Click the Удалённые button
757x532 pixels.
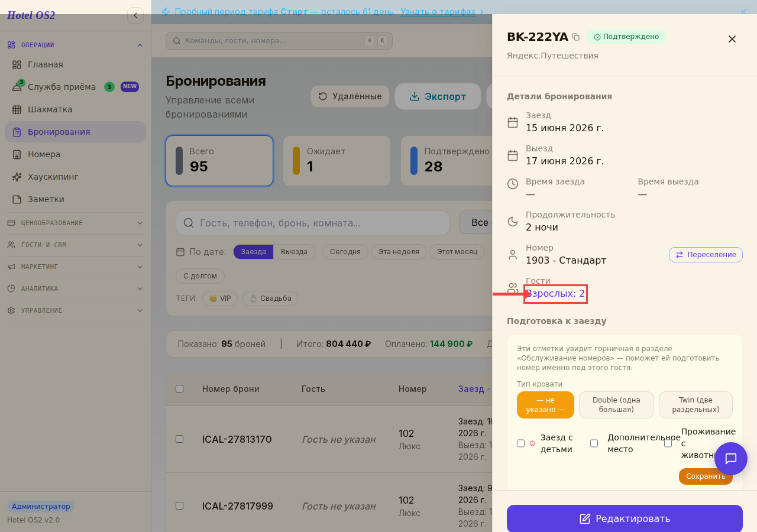tap(350, 96)
